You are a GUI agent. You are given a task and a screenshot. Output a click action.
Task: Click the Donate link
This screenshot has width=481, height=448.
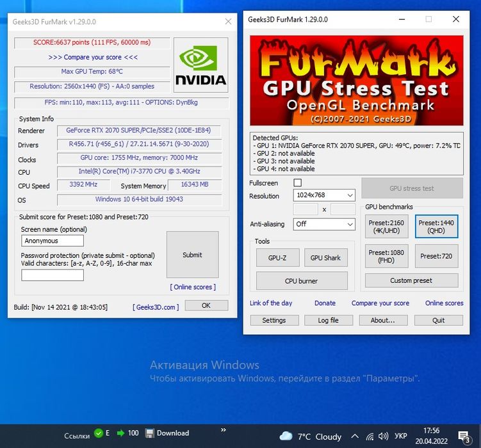[x=325, y=303]
